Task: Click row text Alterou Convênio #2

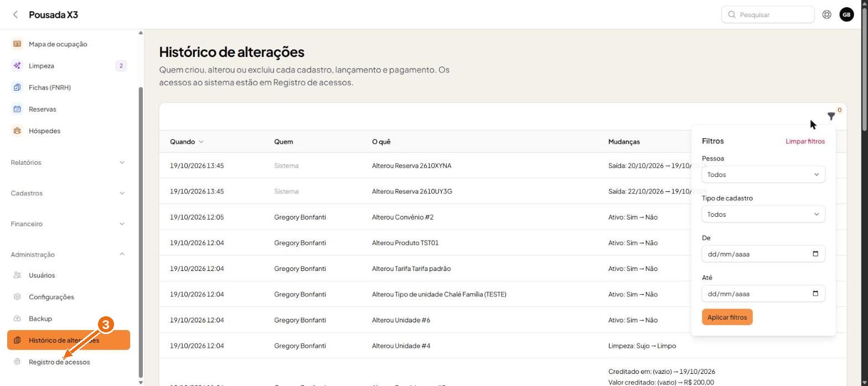Action: point(402,217)
